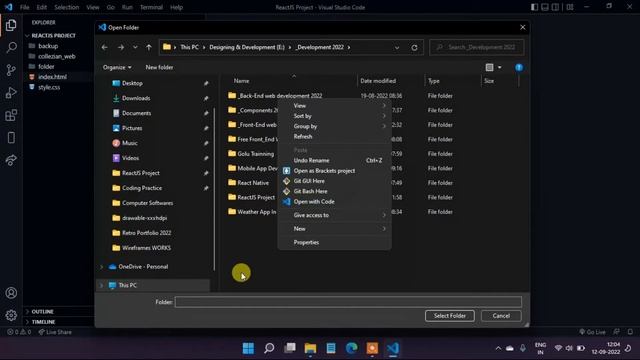640x360 pixels.
Task: Expand the View submenu
Action: point(334,106)
